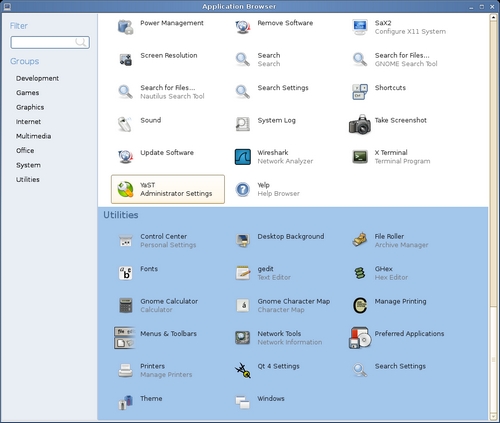This screenshot has width=500, height=423.
Task: Open the Fonts utility icon
Action: 126,273
